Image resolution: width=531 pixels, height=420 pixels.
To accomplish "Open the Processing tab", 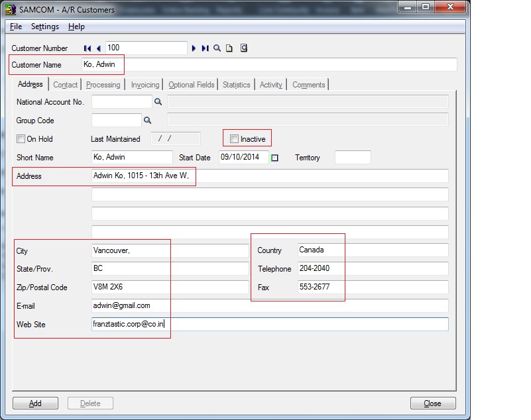I will tap(103, 85).
